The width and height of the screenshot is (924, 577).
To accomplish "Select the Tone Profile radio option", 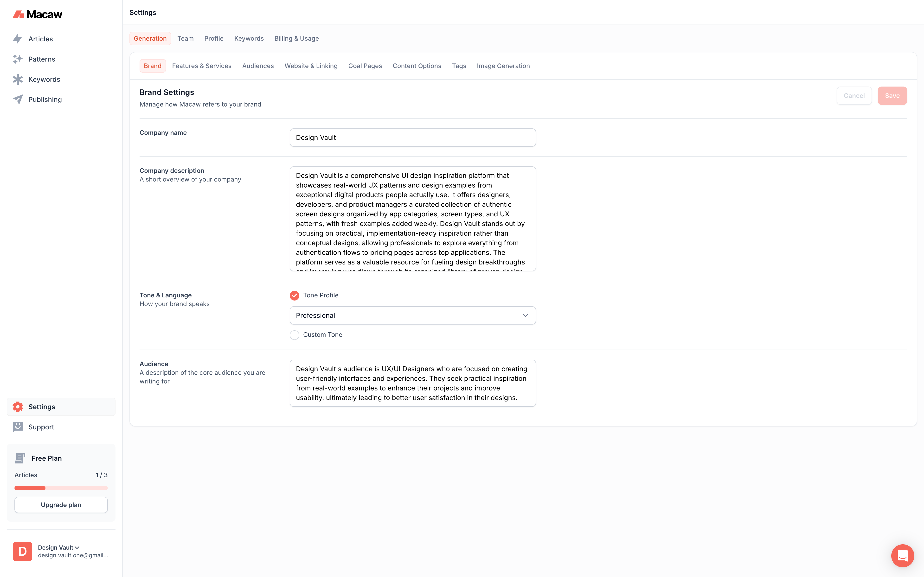I will tap(294, 295).
